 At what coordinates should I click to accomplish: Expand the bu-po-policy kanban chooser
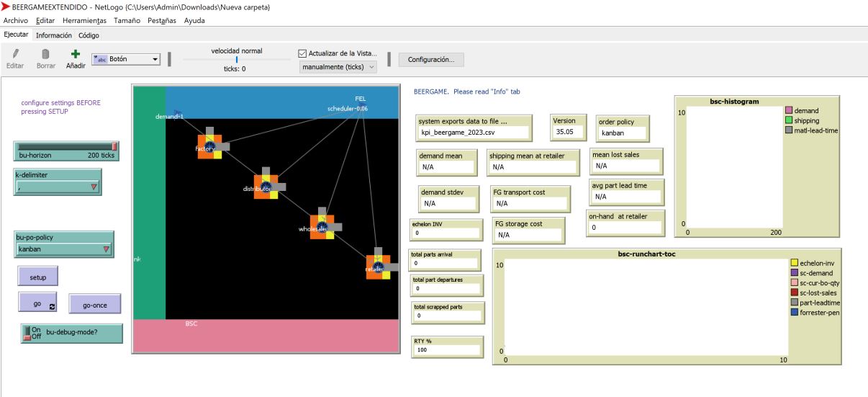63,249
